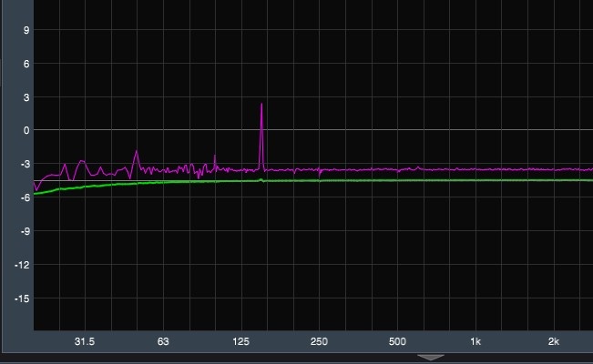Viewport: 593px width, 364px height.
Task: Click the 6 dB level axis label
Action: 26,64
